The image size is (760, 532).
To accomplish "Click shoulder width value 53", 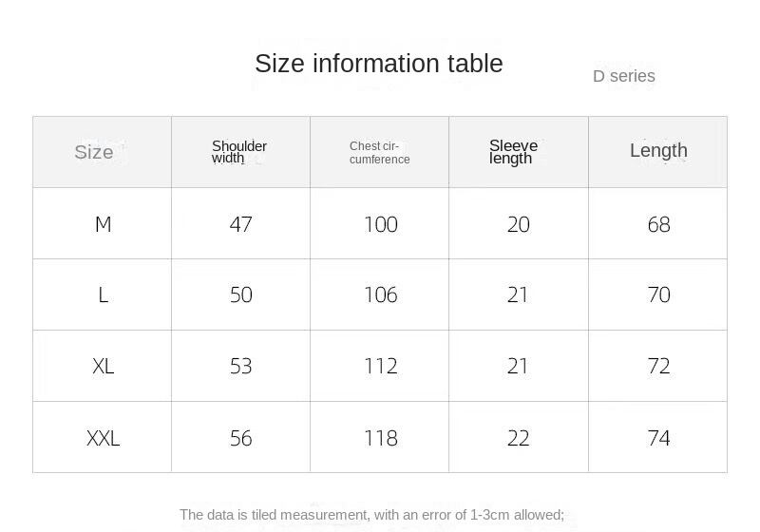I will (x=240, y=366).
